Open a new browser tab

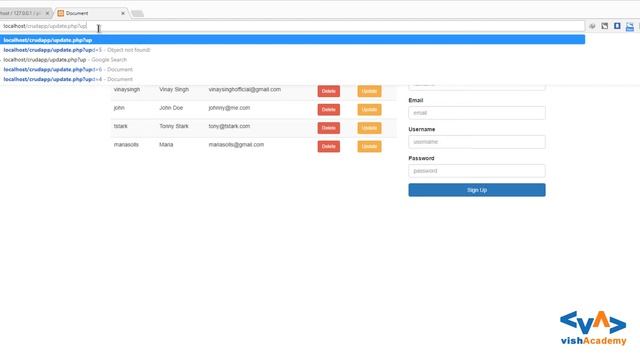point(138,14)
